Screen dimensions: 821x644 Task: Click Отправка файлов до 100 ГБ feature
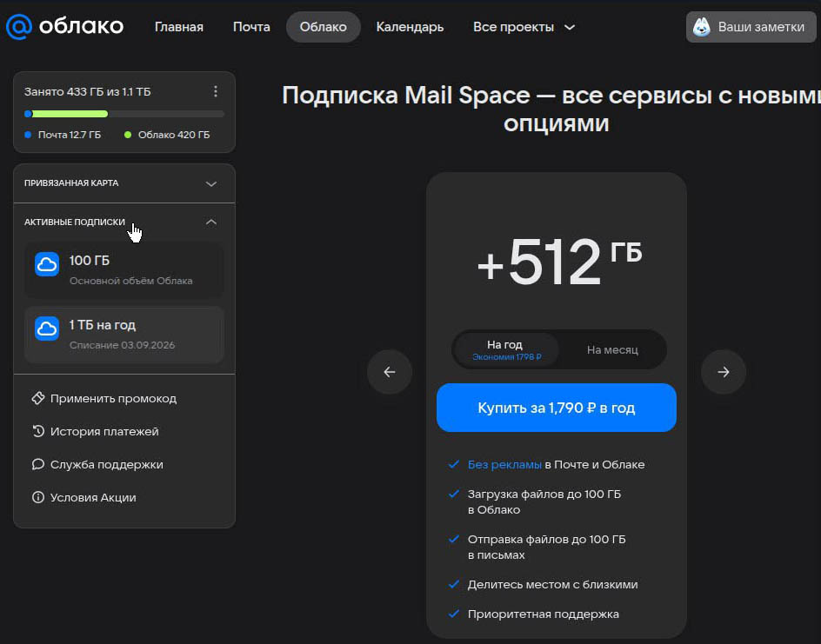coord(547,547)
